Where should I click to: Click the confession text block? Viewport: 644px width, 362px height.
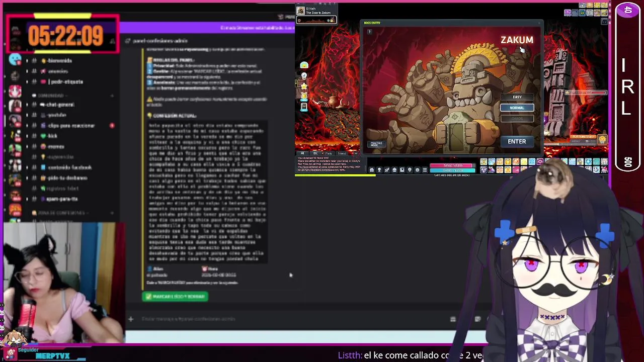click(207, 192)
